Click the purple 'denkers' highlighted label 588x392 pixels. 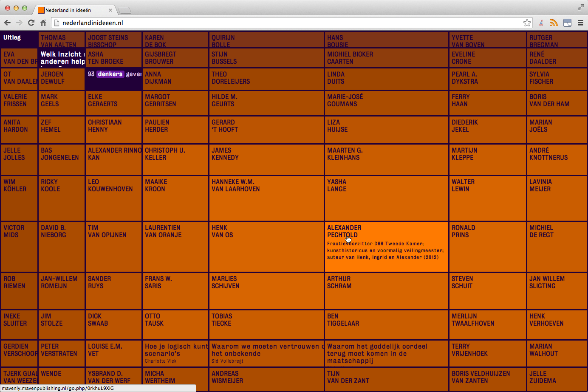tap(110, 74)
